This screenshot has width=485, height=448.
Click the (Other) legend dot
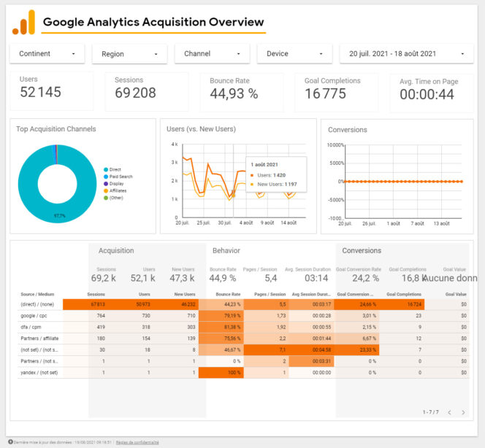pos(105,197)
